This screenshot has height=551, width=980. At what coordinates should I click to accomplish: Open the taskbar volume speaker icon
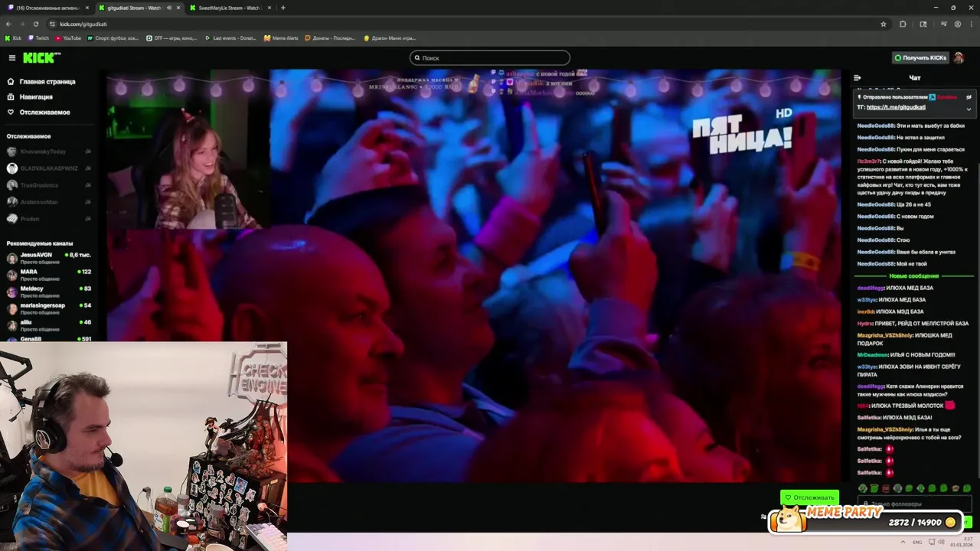pyautogui.click(x=942, y=542)
